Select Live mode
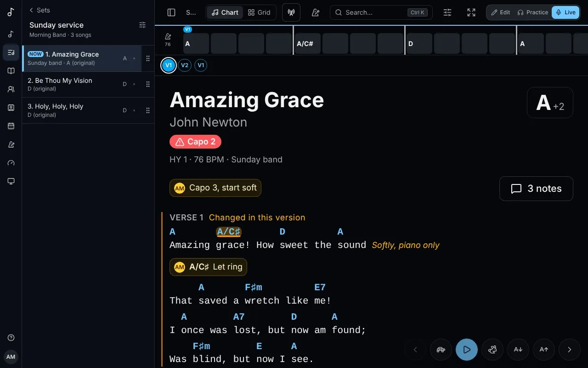The image size is (588, 368). coord(565,12)
